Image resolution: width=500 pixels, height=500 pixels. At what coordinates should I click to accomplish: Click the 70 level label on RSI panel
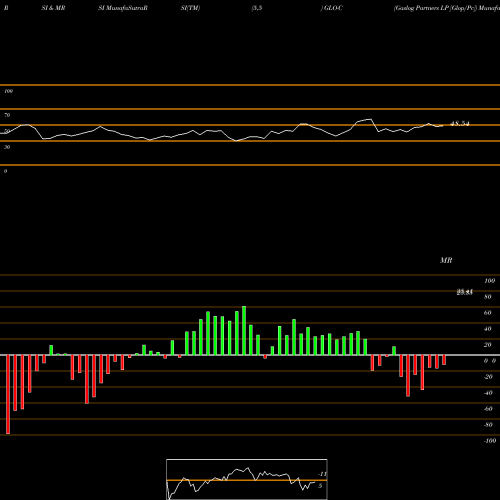(x=7, y=115)
